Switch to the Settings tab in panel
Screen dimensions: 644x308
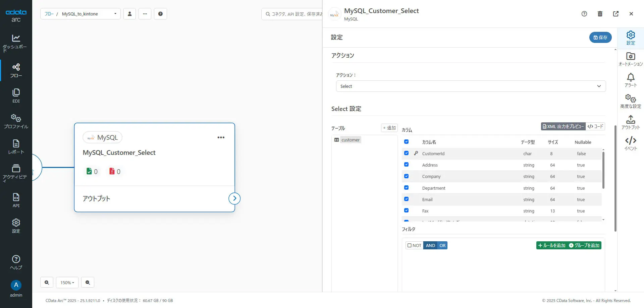[631, 38]
